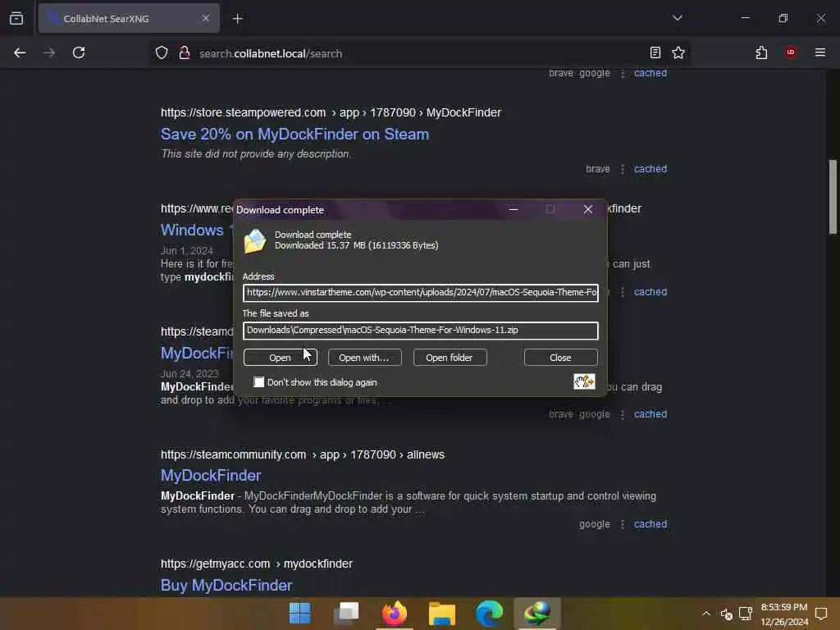Screen dimensions: 840x630
Task: Select the Address URL field
Action: [421, 293]
